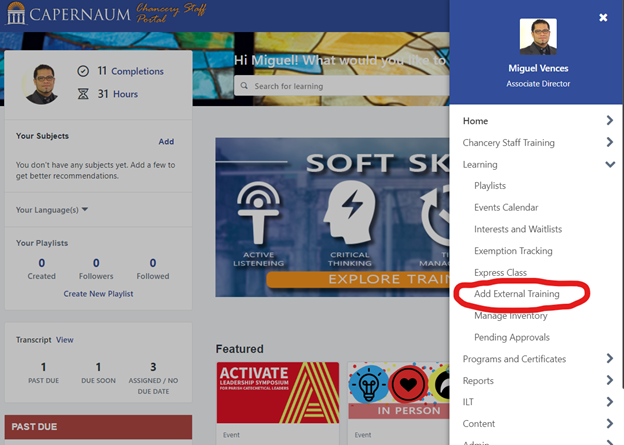Open the In Person event card

pyautogui.click(x=398, y=403)
